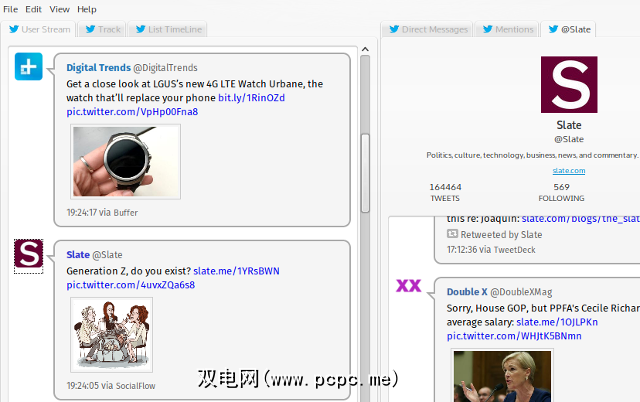Switch to the Direct Messages tab

click(427, 29)
